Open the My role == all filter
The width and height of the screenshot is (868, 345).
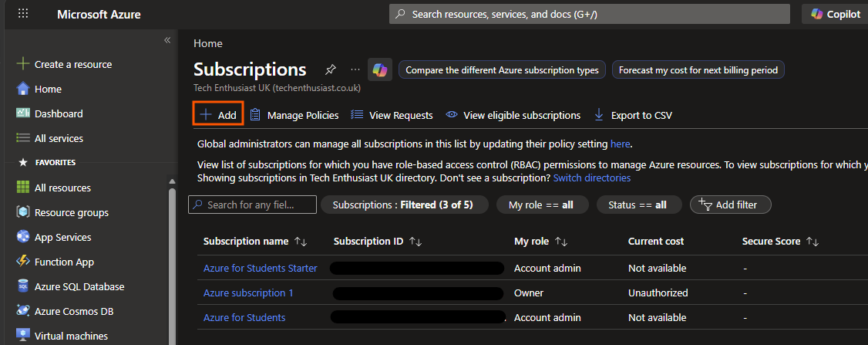pos(541,205)
